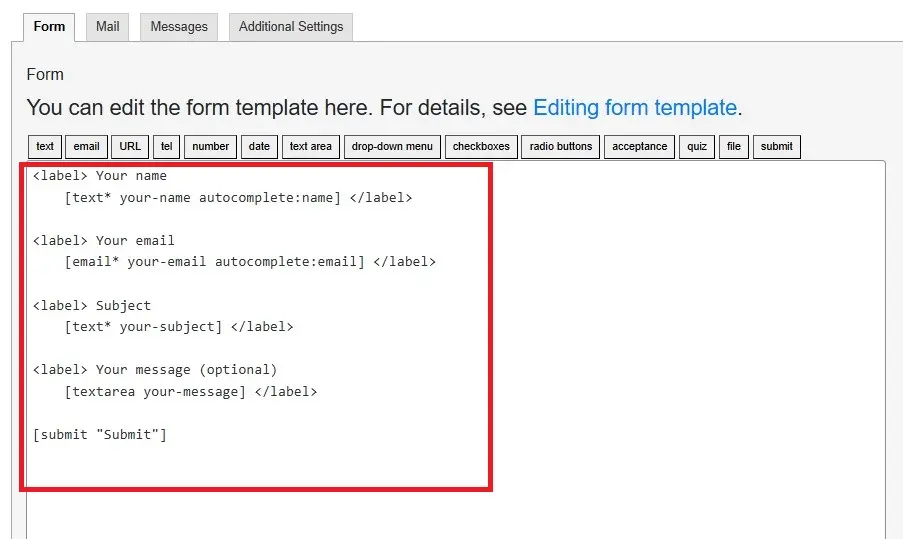The image size is (903, 539).
Task: Add a radio buttons tag
Action: (x=561, y=147)
